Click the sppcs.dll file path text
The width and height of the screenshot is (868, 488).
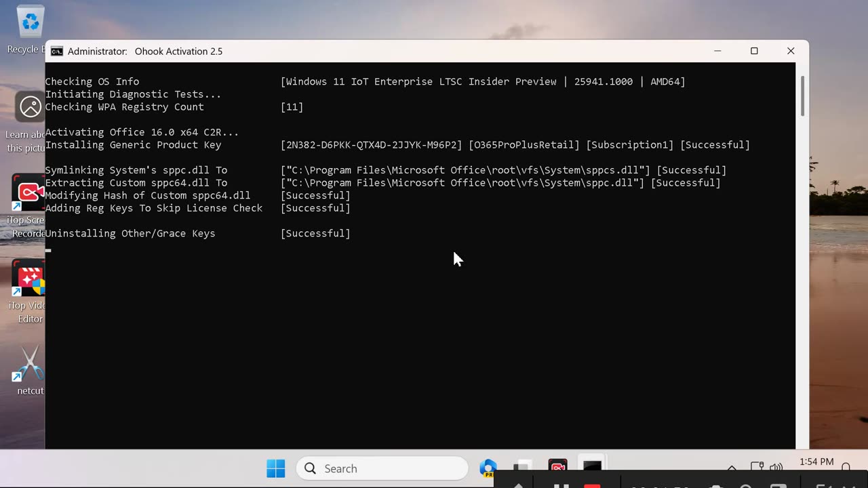466,170
